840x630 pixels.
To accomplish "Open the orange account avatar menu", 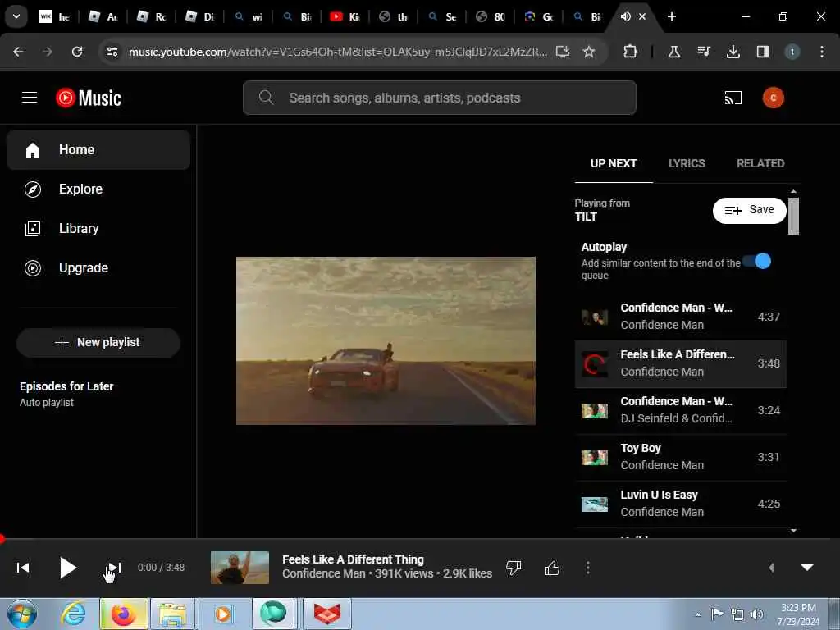I will pyautogui.click(x=773, y=98).
